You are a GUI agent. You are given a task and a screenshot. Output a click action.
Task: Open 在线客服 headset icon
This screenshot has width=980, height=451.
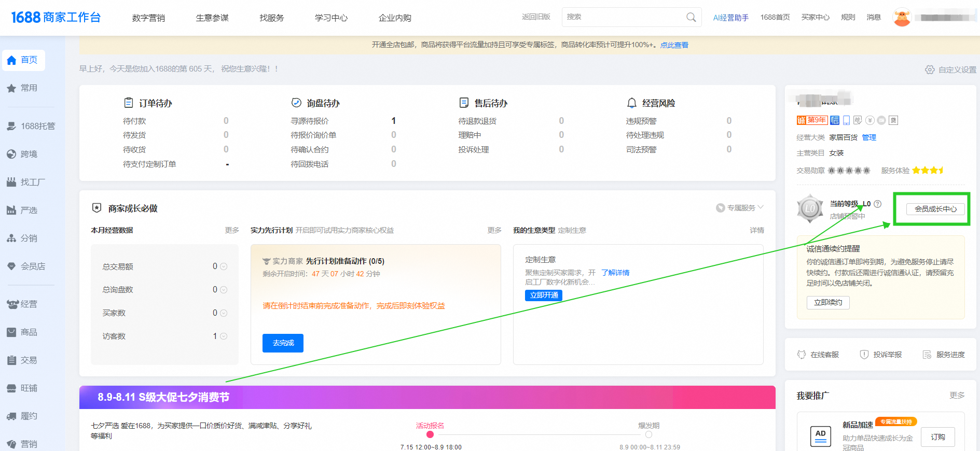[x=802, y=355]
